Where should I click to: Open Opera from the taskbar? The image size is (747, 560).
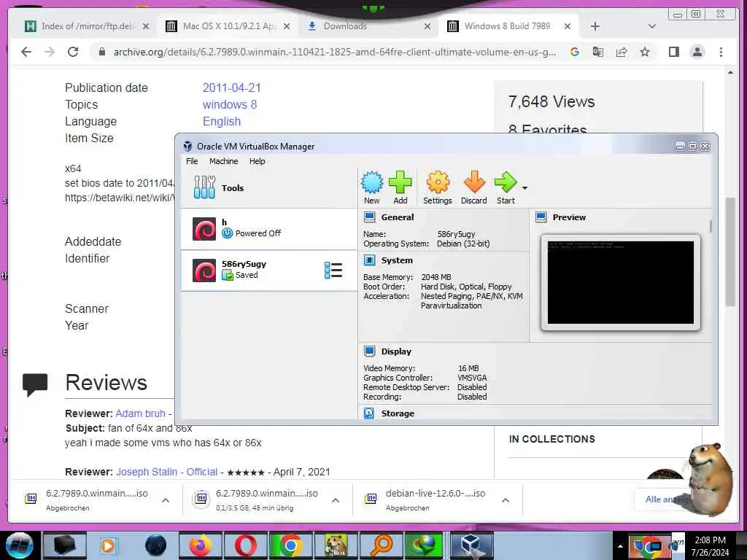245,545
